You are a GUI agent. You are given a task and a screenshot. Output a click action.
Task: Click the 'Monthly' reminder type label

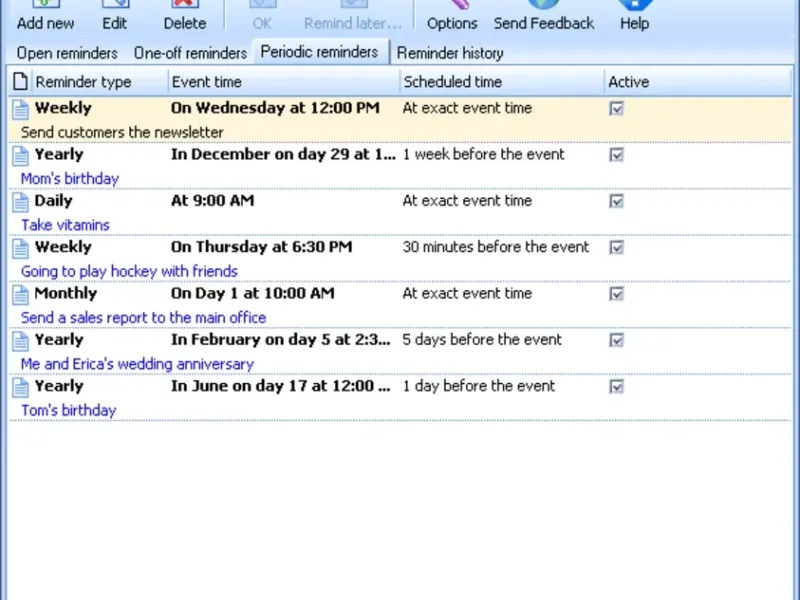tap(65, 294)
